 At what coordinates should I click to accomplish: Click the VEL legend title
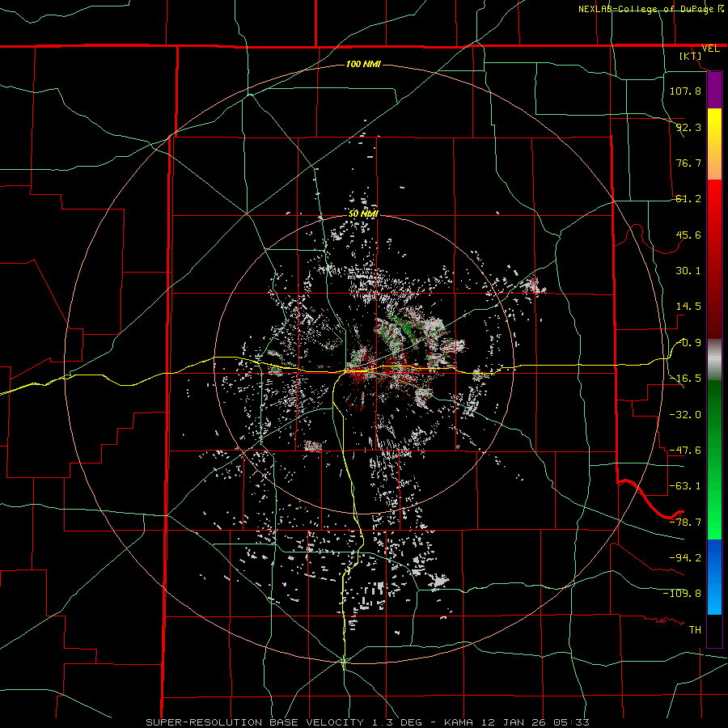tap(711, 49)
